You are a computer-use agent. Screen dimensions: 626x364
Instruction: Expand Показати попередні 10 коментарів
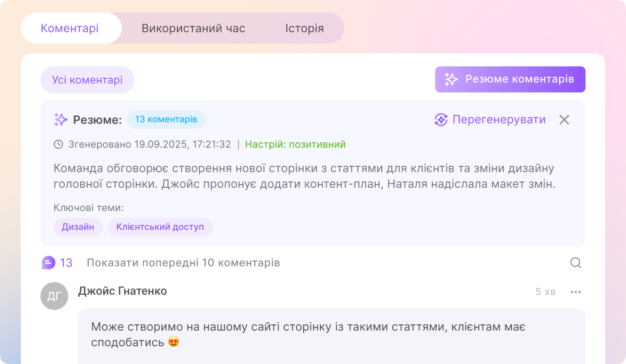point(183,263)
